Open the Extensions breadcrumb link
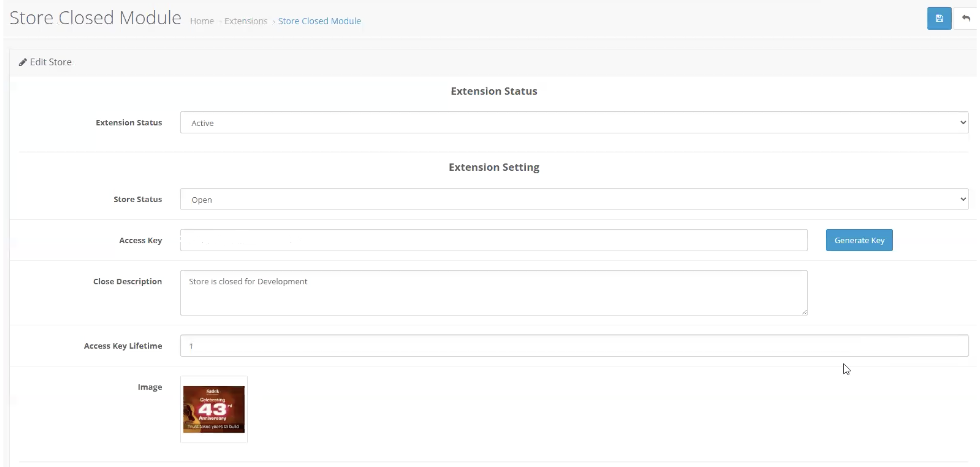The image size is (980, 467). click(x=246, y=21)
